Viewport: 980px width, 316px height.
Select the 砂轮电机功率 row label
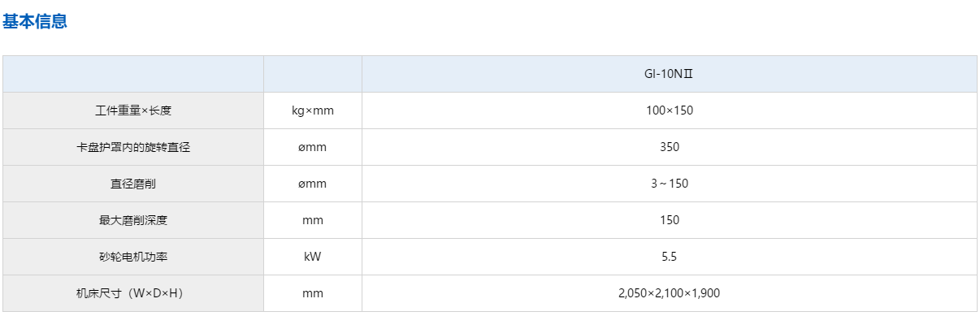click(133, 257)
